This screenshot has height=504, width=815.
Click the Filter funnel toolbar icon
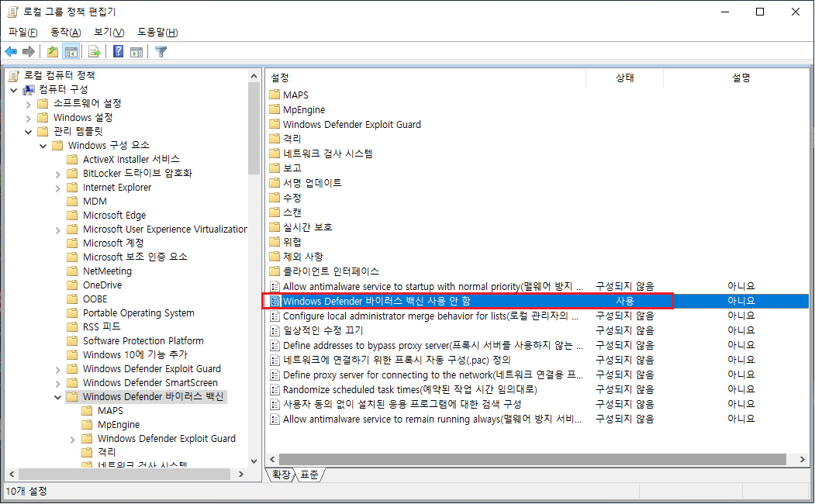click(x=161, y=51)
